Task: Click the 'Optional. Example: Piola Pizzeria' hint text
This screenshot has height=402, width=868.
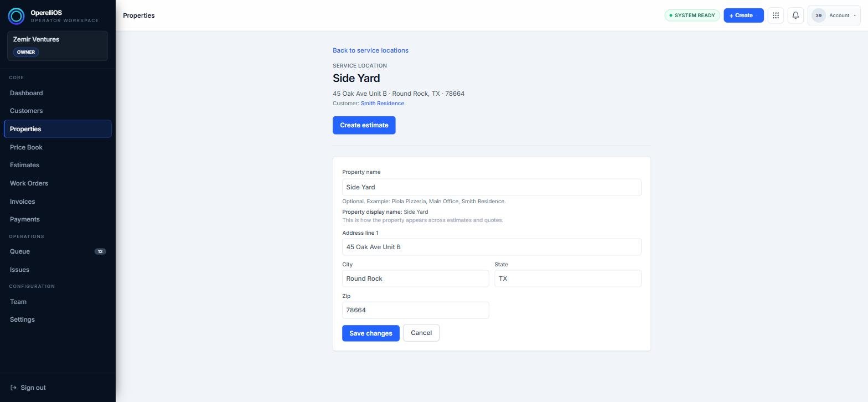Action: click(x=424, y=202)
